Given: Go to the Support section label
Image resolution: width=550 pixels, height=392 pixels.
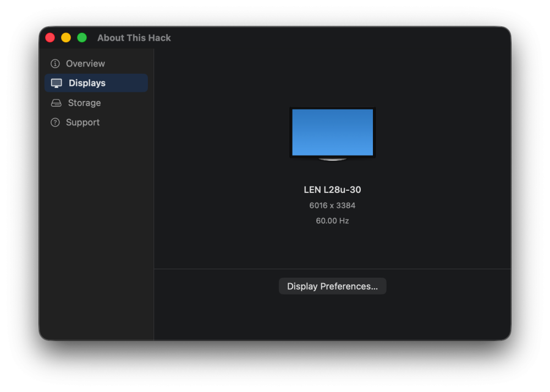Looking at the screenshot, I should (x=83, y=123).
